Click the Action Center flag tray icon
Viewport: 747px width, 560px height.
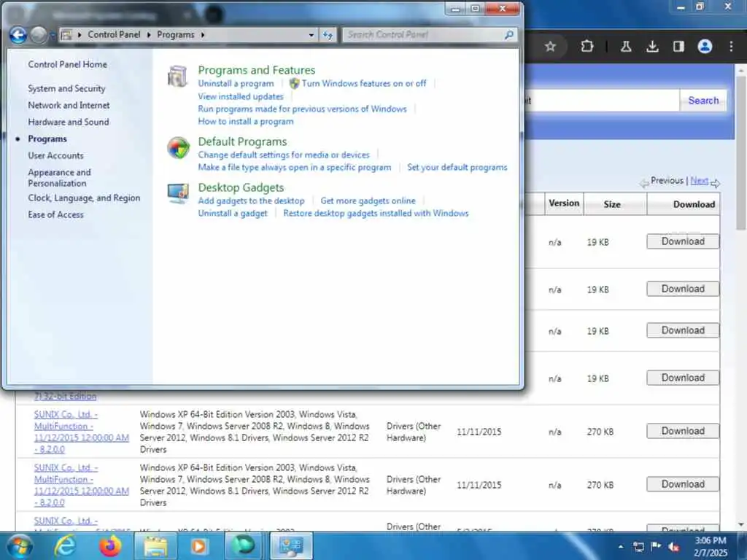656,546
